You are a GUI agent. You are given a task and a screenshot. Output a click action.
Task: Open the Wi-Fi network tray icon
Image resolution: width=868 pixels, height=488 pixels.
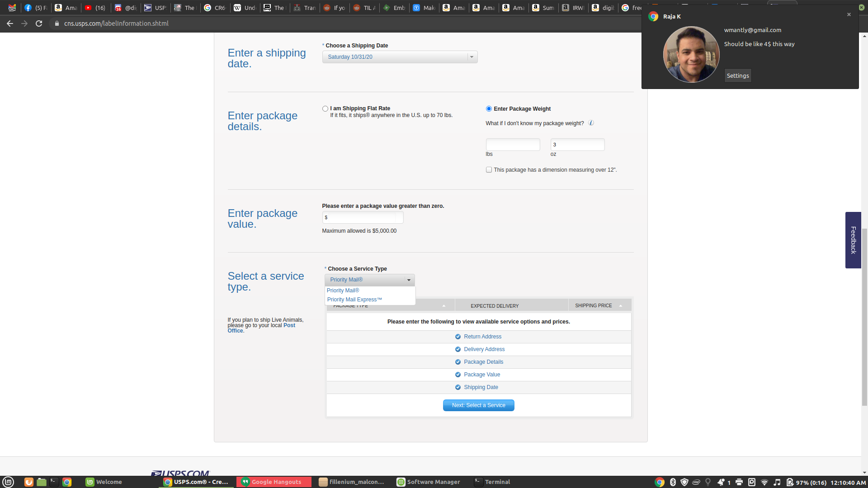tap(764, 482)
